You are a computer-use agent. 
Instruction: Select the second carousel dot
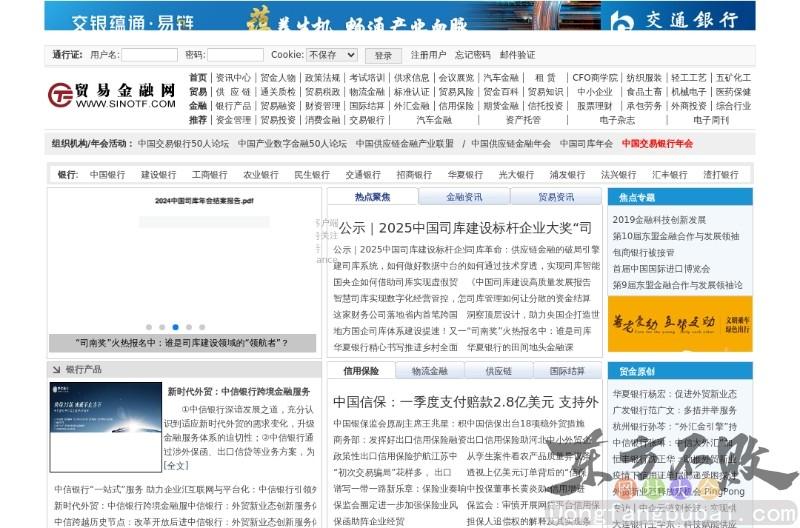pyautogui.click(x=162, y=327)
